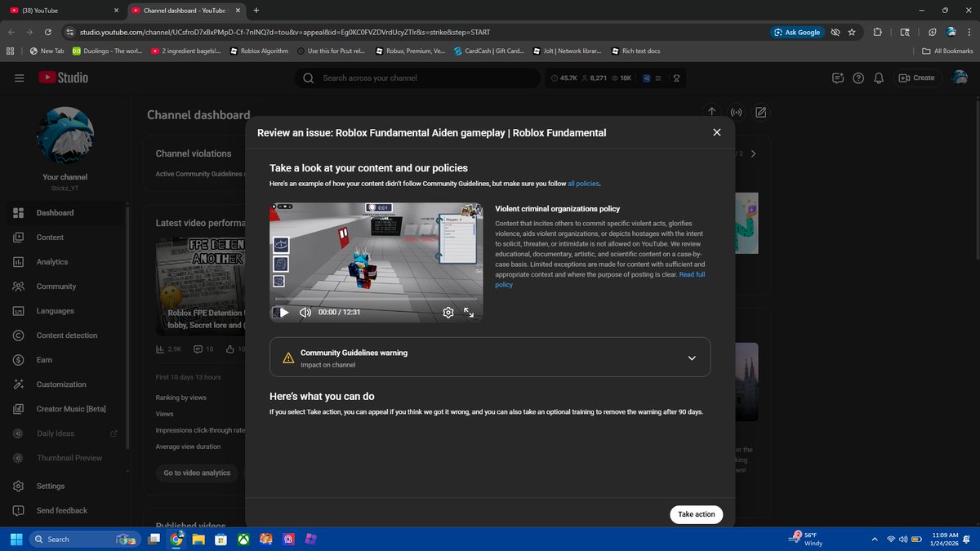Click the Go live icon
This screenshot has height=551, width=980.
(x=736, y=112)
